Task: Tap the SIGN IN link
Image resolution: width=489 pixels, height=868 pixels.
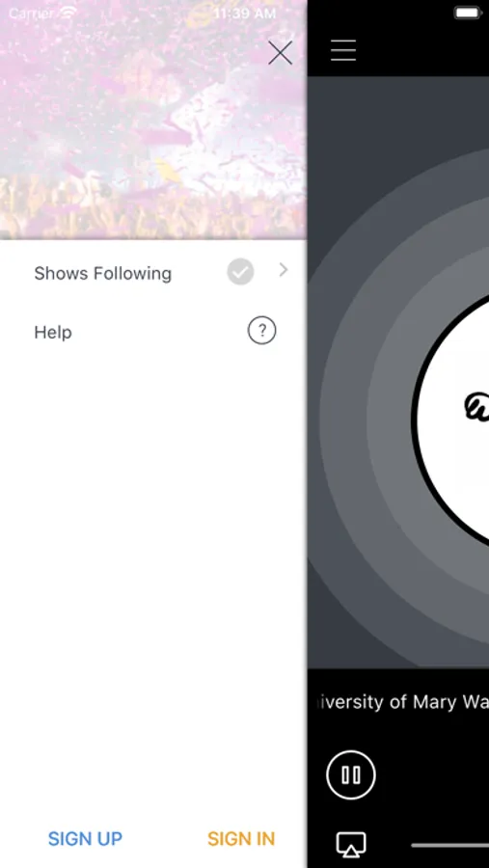Action: [x=241, y=839]
